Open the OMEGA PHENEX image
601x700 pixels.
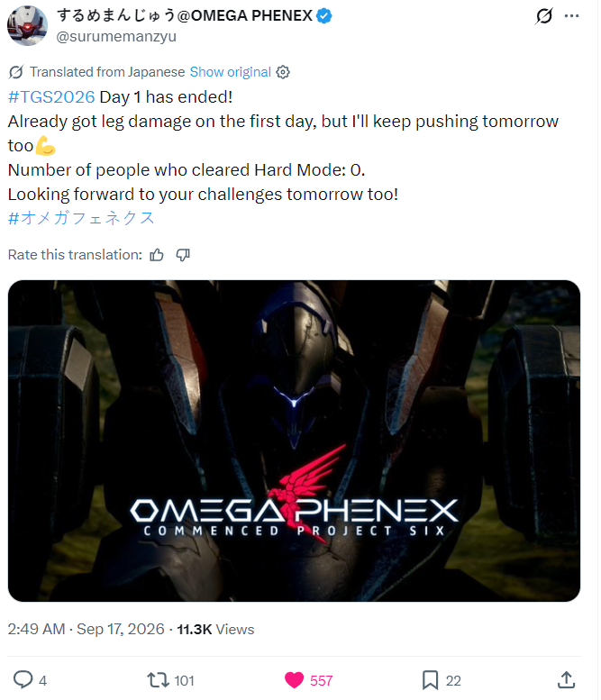294,441
